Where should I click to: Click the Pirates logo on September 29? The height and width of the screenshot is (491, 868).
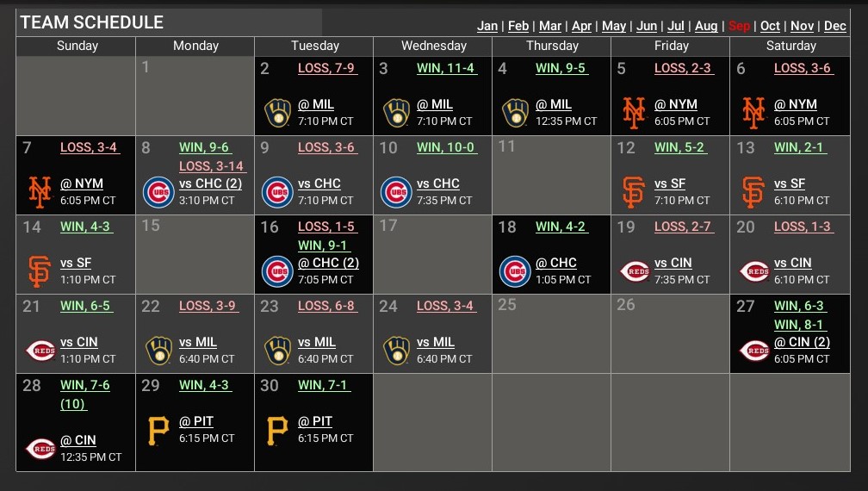(x=158, y=429)
